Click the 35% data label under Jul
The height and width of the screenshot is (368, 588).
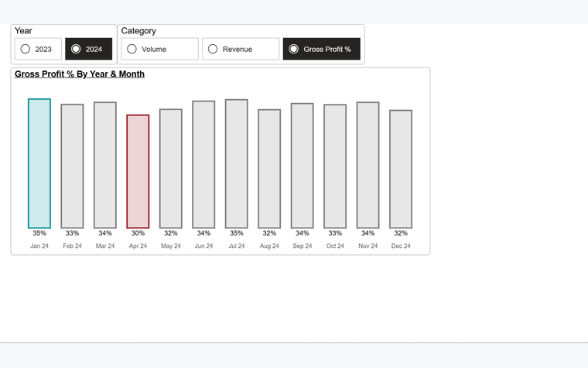click(x=237, y=233)
